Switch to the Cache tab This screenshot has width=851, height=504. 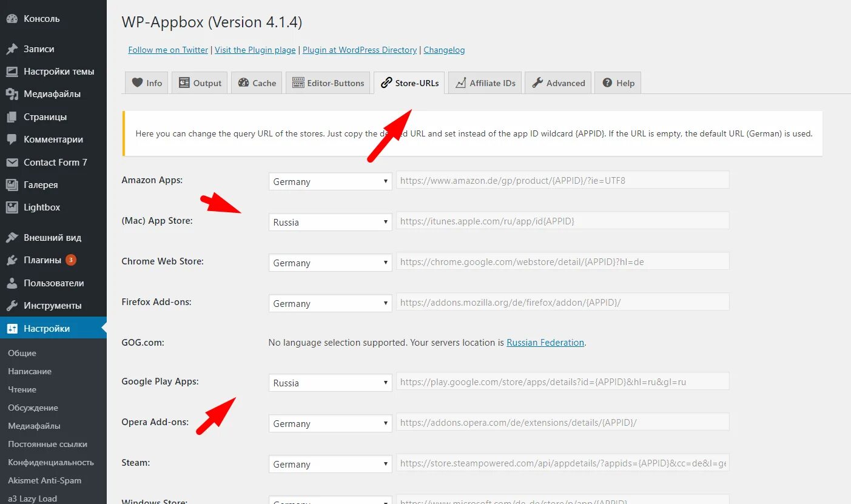(257, 83)
